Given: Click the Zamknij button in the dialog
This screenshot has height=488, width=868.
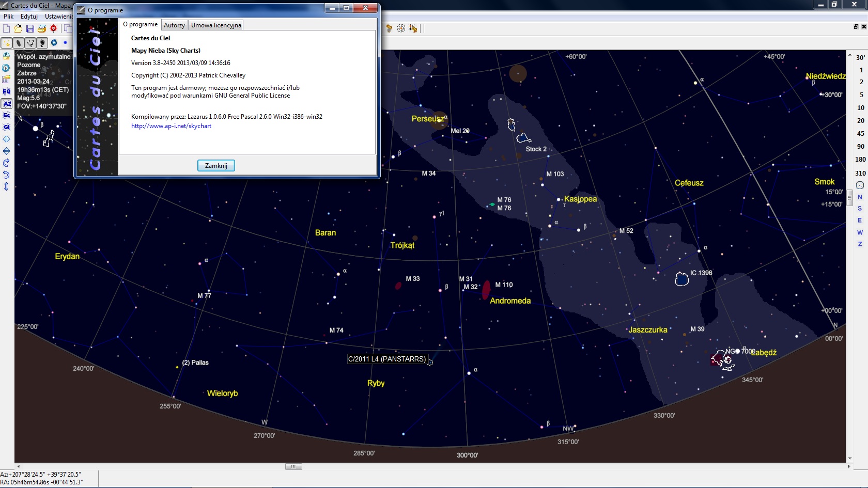Looking at the screenshot, I should pos(216,166).
